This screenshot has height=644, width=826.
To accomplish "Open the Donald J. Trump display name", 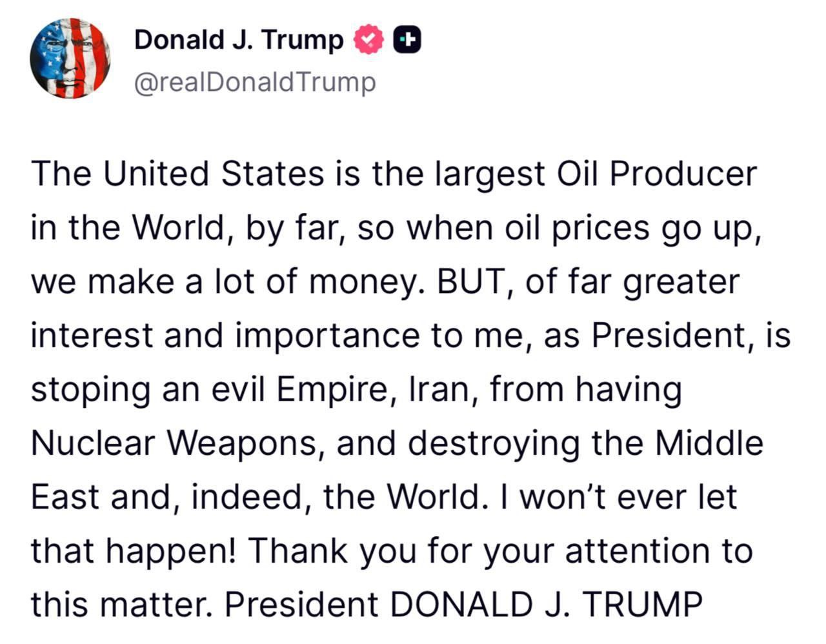I will pyautogui.click(x=238, y=40).
